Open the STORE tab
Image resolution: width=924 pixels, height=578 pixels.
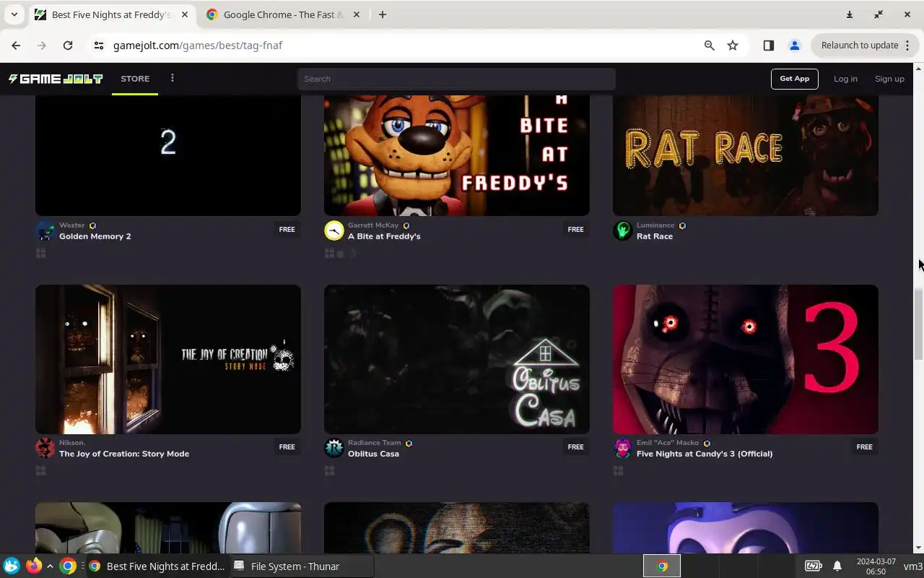135,79
